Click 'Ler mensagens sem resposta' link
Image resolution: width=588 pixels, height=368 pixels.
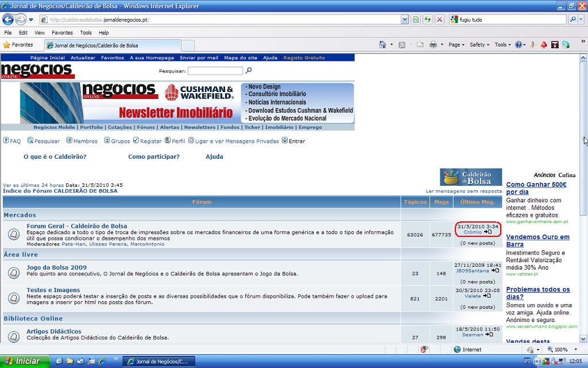463,191
